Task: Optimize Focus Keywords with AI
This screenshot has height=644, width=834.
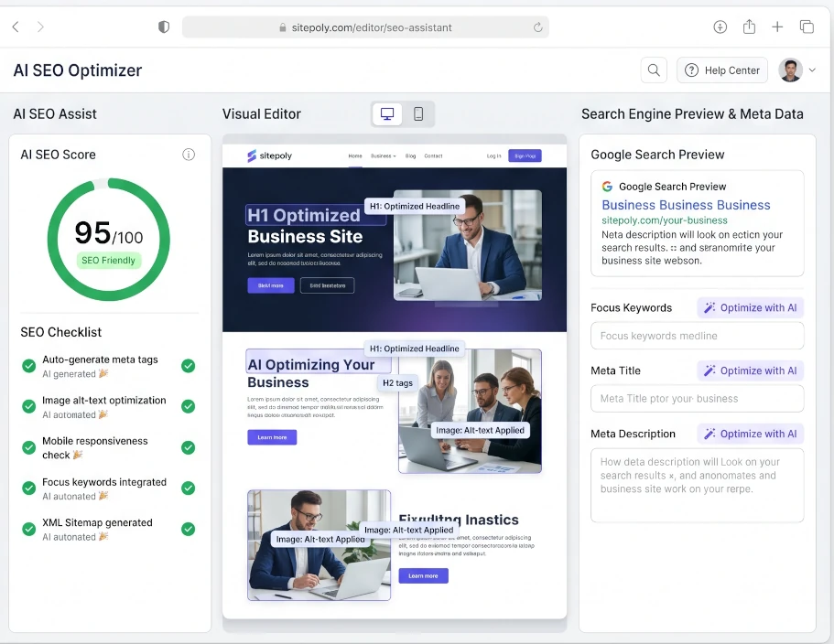Action: pos(750,307)
